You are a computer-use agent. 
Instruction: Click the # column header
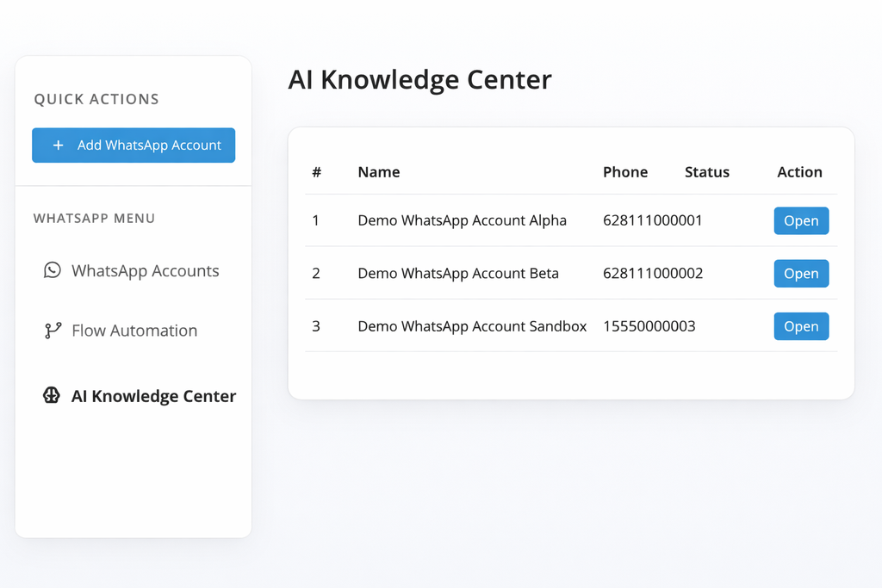pyautogui.click(x=316, y=171)
